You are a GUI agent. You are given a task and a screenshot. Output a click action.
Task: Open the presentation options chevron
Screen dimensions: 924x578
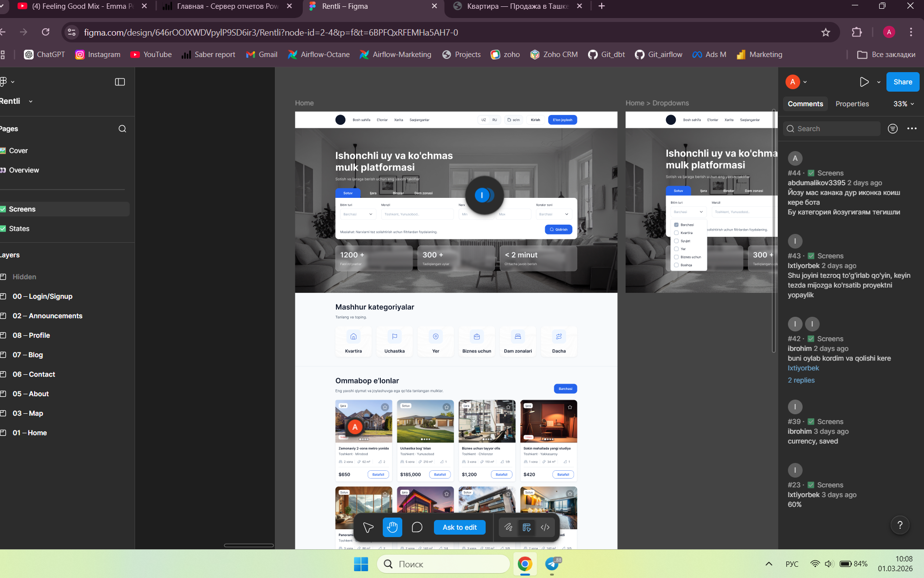[879, 82]
